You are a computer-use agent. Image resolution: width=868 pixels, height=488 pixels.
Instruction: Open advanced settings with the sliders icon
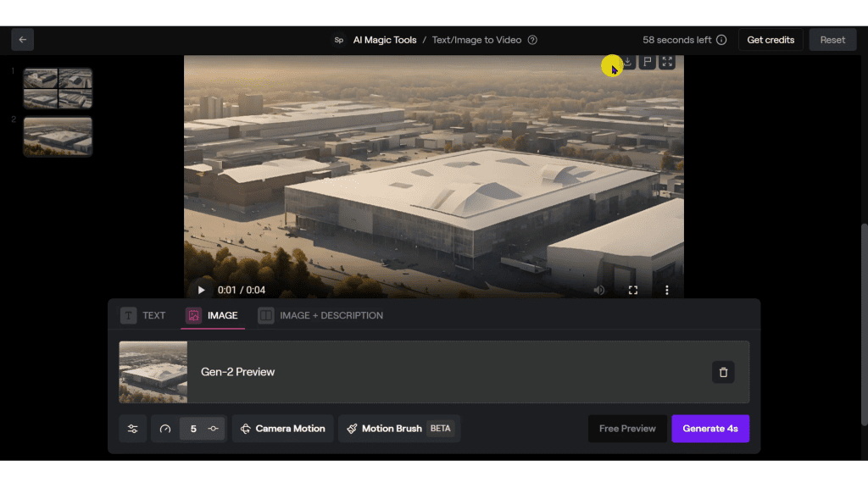[133, 429]
